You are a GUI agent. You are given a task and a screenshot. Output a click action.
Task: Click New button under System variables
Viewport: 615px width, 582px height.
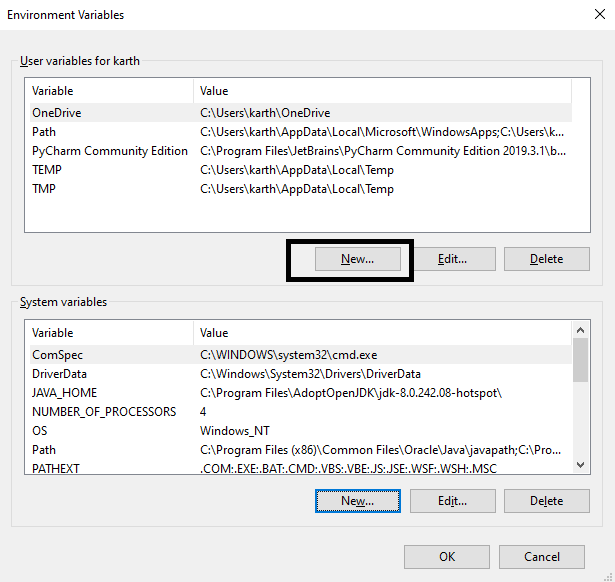point(358,501)
